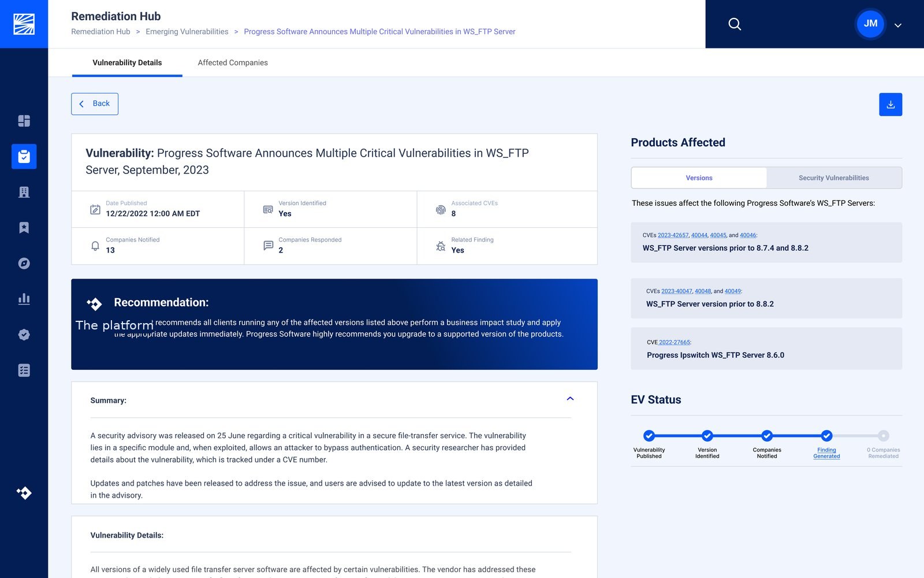Click the Companies Notified step marker
The image size is (924, 578).
point(767,436)
